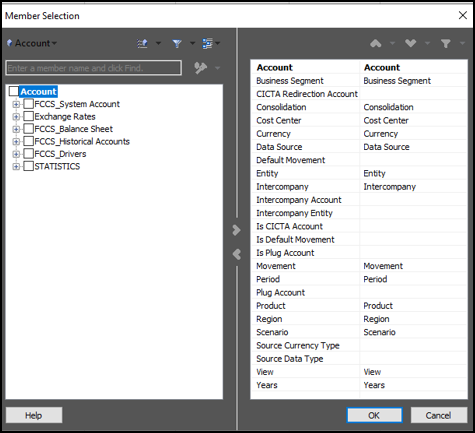Expand the FCCS_Drivers tree node
475x433 pixels.
click(x=16, y=154)
